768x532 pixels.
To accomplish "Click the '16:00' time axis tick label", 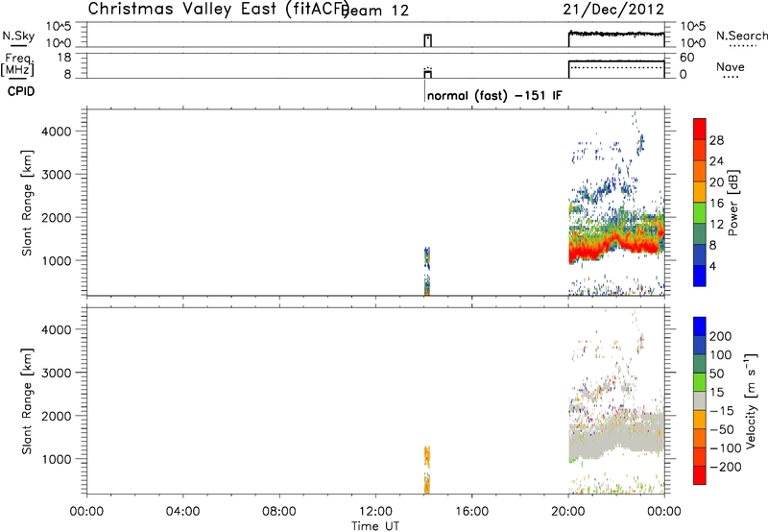I will click(471, 512).
